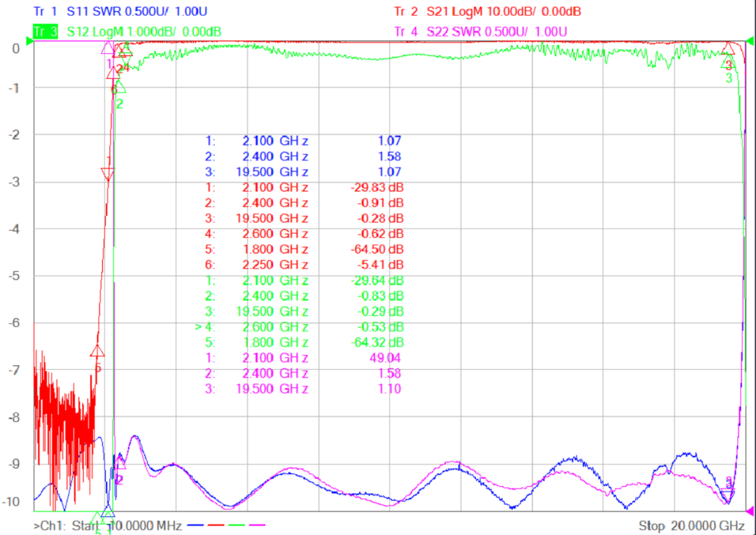The image size is (756, 535).
Task: Click the red marker 6 row showing -5.41 dB
Action: pos(304,265)
